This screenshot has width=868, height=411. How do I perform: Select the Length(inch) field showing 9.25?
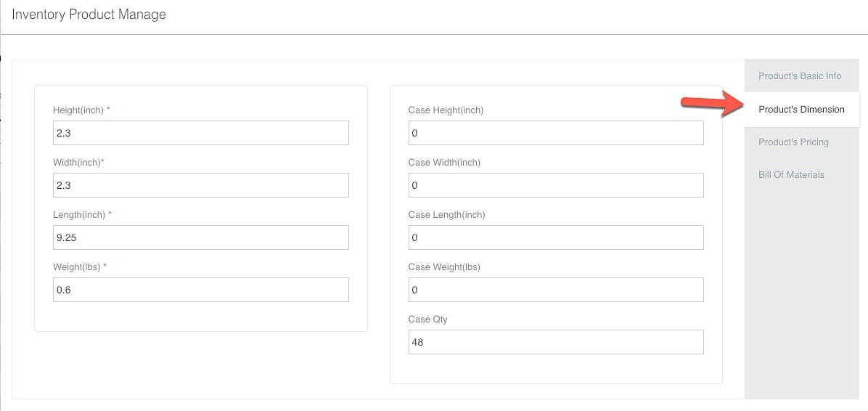pos(201,237)
